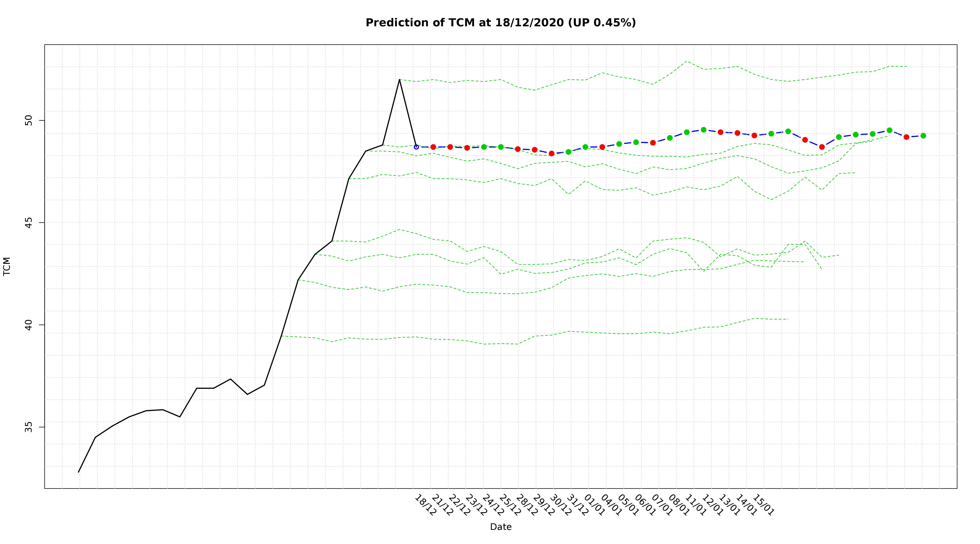Click the 'Date' x-axis title

(501, 527)
